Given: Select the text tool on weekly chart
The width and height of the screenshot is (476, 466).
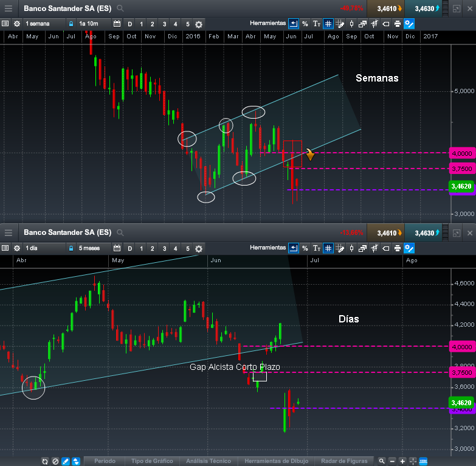Looking at the screenshot, I should coord(317,24).
